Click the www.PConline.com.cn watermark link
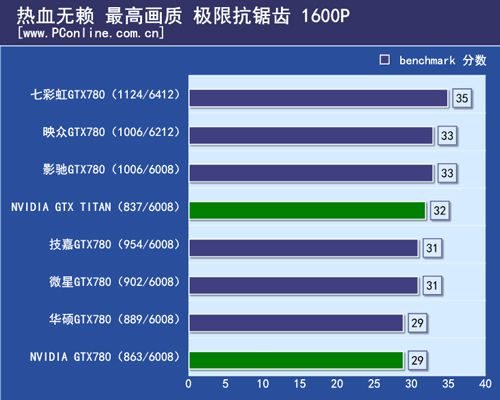 (91, 33)
